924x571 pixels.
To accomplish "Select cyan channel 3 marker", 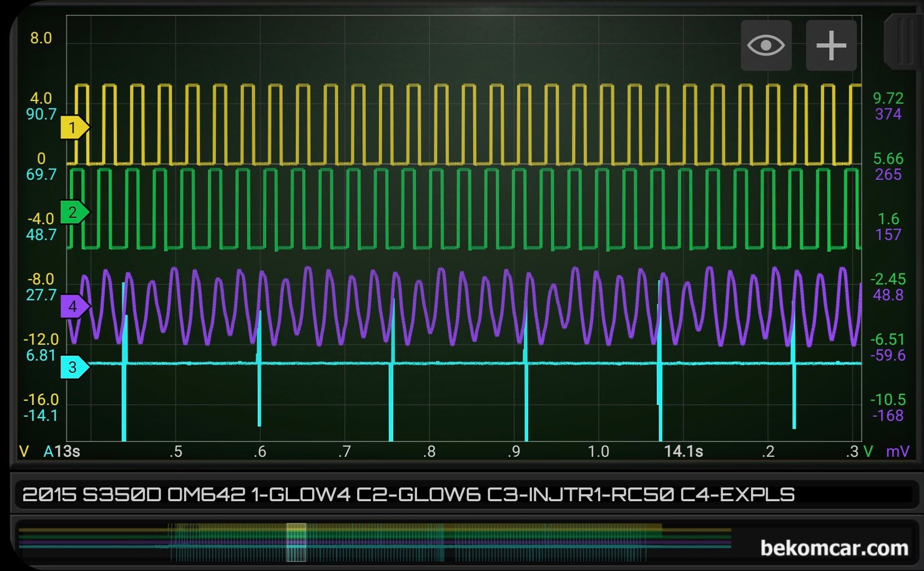I will point(75,367).
